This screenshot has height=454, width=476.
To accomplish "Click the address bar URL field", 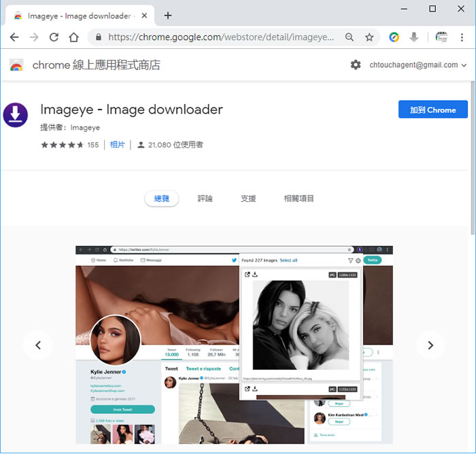I will click(218, 37).
